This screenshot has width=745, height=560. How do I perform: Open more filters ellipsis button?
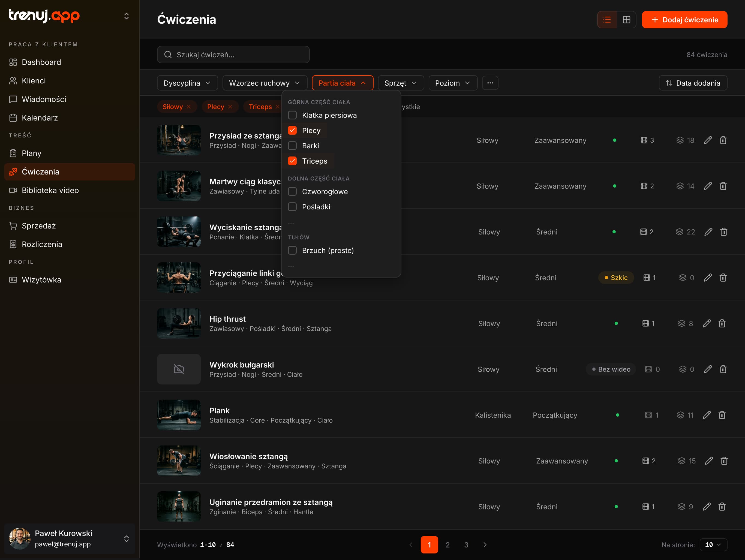490,83
